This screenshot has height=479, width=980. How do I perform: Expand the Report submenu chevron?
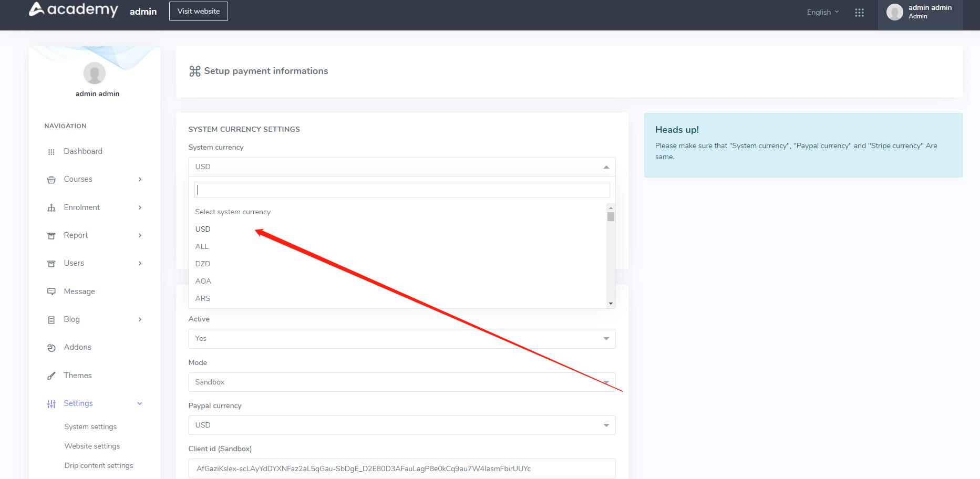[140, 235]
